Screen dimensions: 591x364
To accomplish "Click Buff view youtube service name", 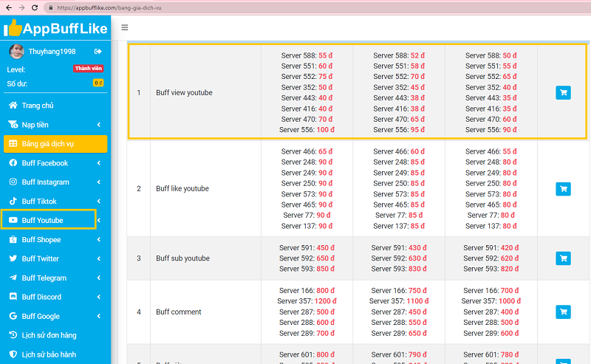I will click(x=184, y=93).
